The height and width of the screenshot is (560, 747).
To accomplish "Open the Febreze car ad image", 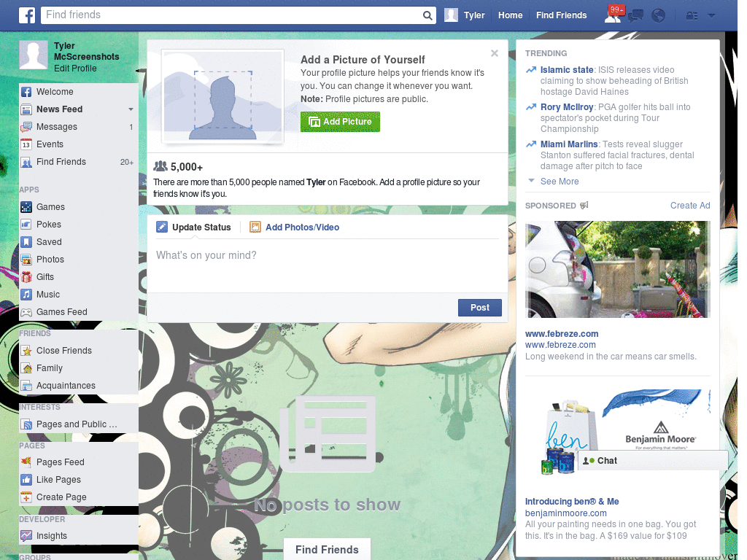I will [617, 270].
